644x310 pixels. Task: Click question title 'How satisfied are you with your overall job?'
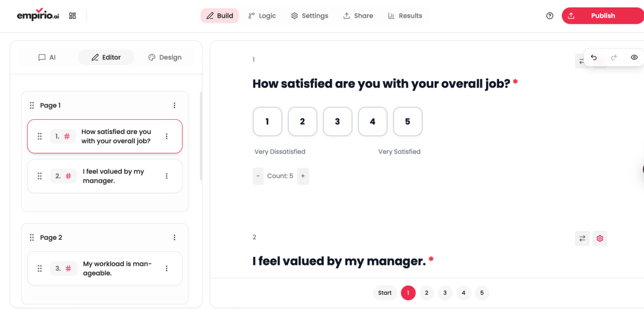tap(381, 84)
